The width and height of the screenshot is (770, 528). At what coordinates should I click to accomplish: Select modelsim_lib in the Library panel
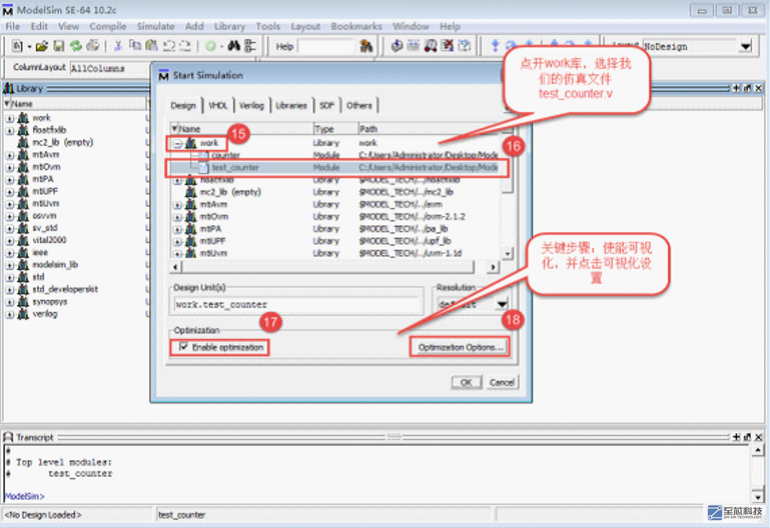[x=55, y=265]
